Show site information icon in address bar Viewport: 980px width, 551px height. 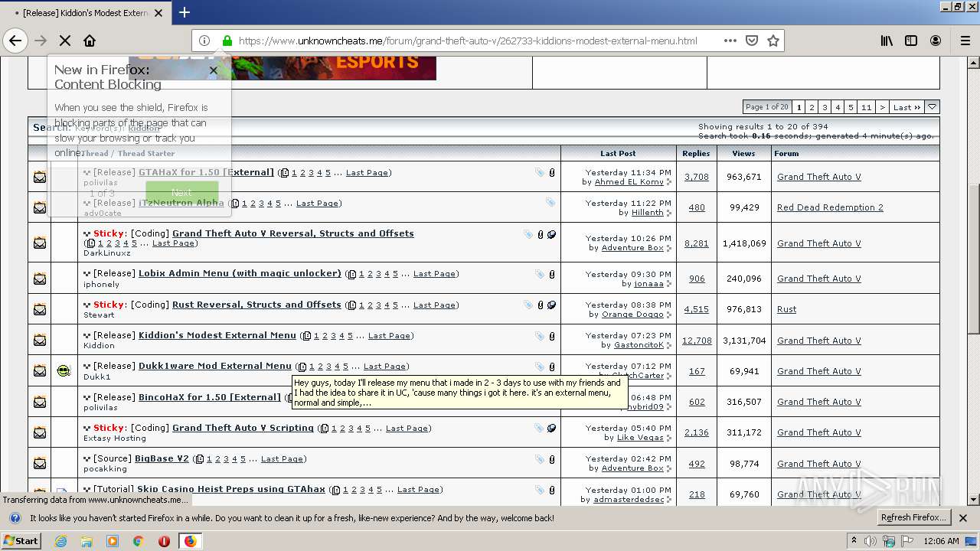click(x=204, y=41)
